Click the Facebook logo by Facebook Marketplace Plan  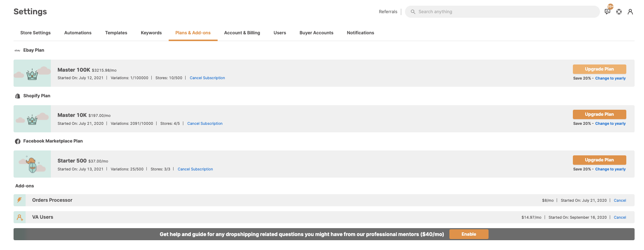point(18,141)
